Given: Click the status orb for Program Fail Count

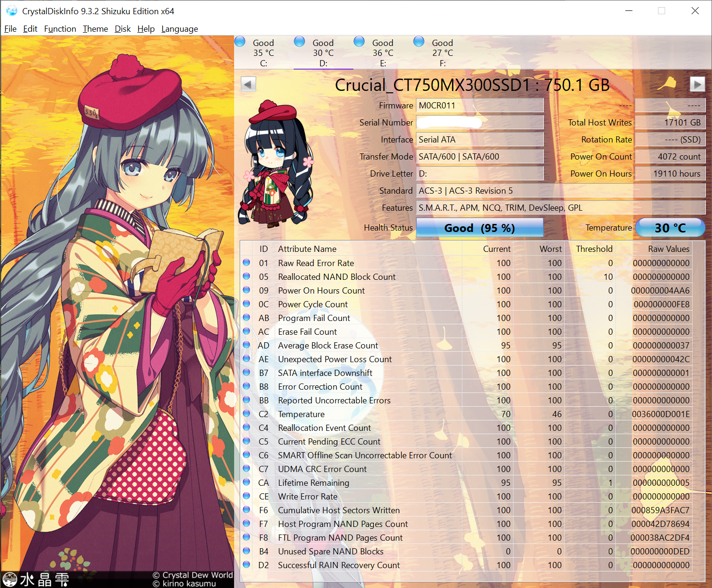Looking at the screenshot, I should [246, 317].
